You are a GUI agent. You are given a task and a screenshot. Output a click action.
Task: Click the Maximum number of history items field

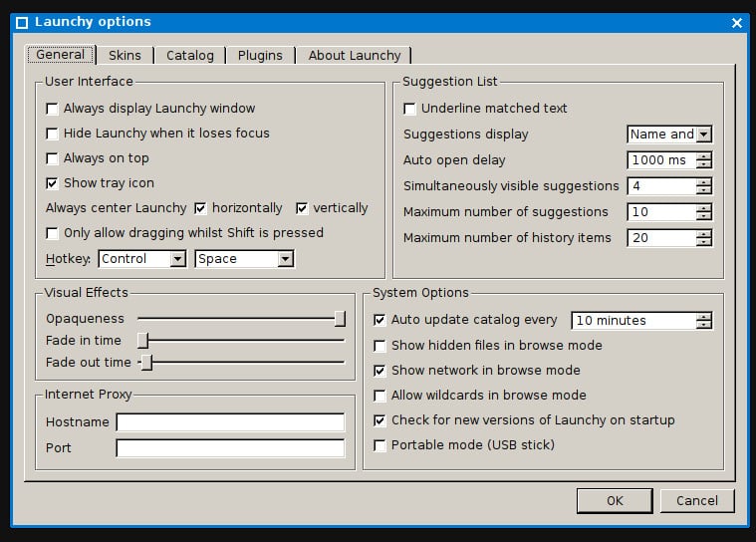coord(661,238)
